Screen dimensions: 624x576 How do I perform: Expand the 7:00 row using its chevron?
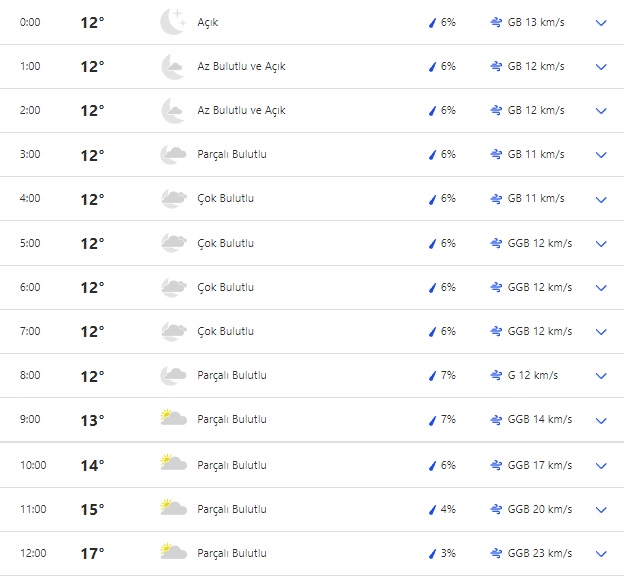coord(601,332)
